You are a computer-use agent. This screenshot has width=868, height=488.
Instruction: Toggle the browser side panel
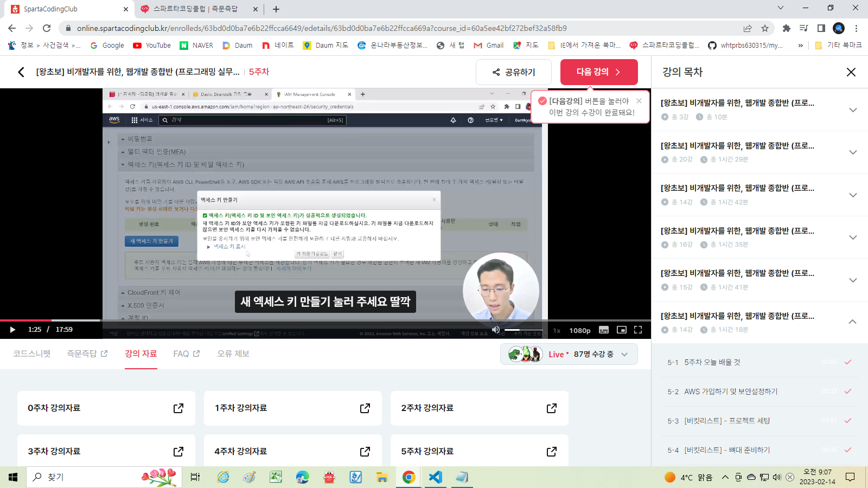pos(821,28)
